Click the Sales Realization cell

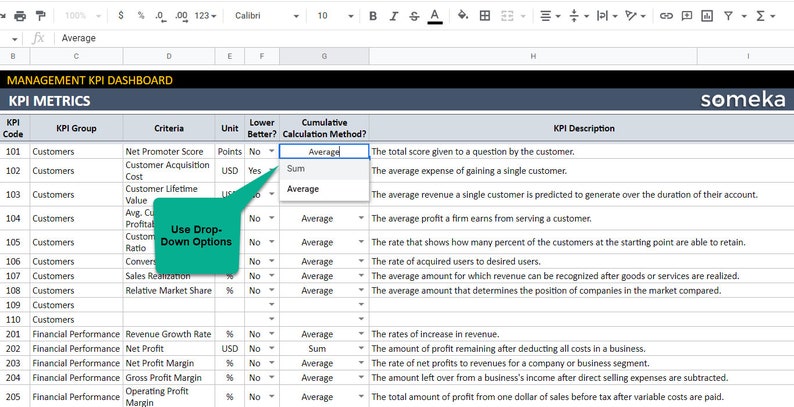pos(169,276)
